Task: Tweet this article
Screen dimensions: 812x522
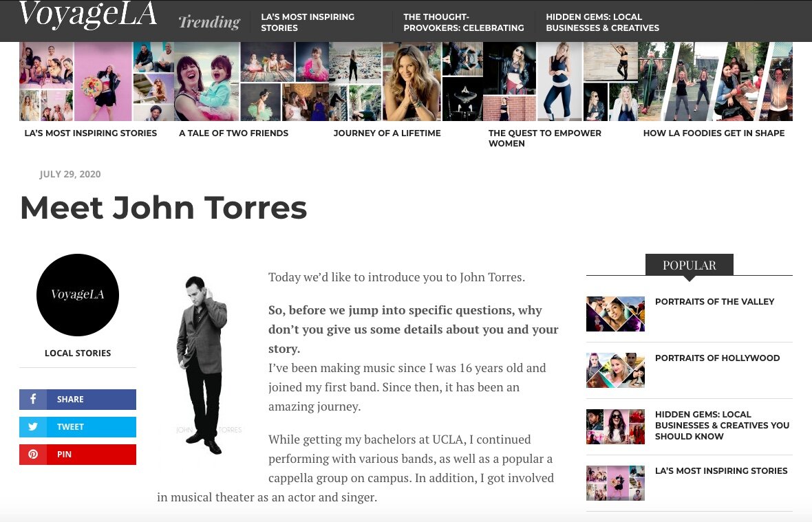Action: pos(78,427)
